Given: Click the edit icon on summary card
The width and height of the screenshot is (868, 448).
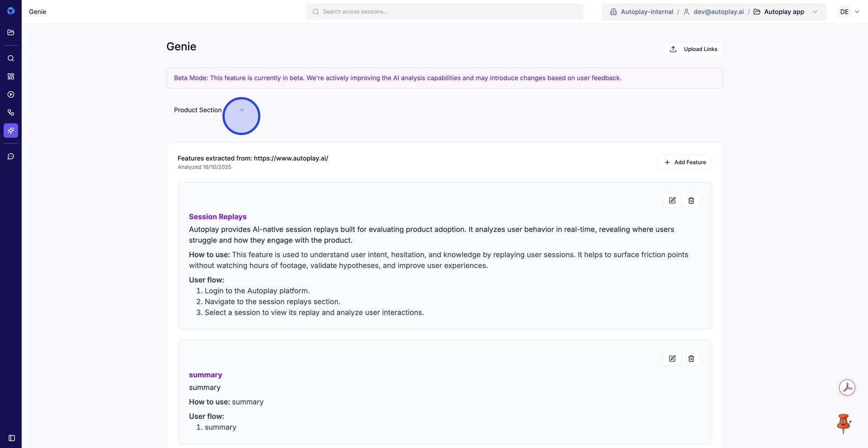Looking at the screenshot, I should (672, 359).
